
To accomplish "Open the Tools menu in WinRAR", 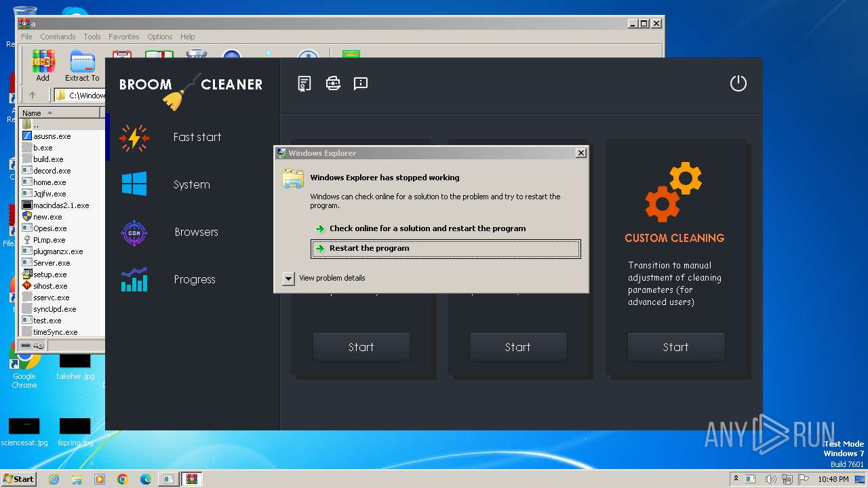I will pyautogui.click(x=92, y=37).
